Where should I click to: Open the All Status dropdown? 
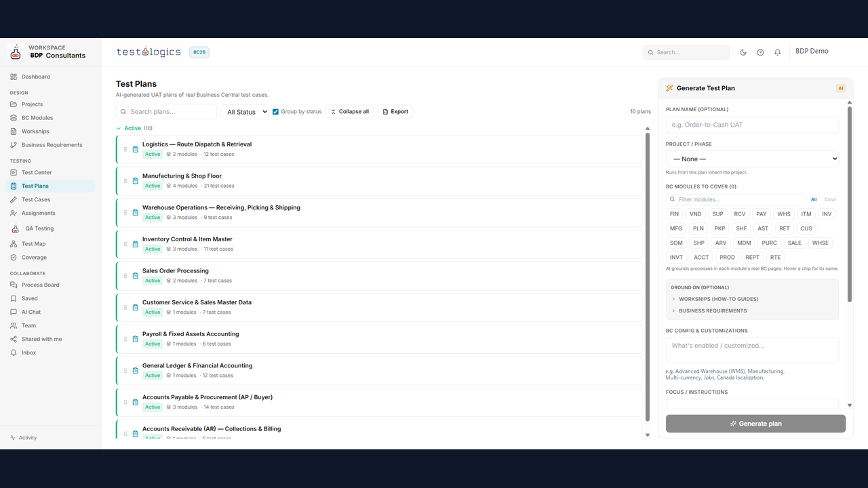tap(245, 112)
